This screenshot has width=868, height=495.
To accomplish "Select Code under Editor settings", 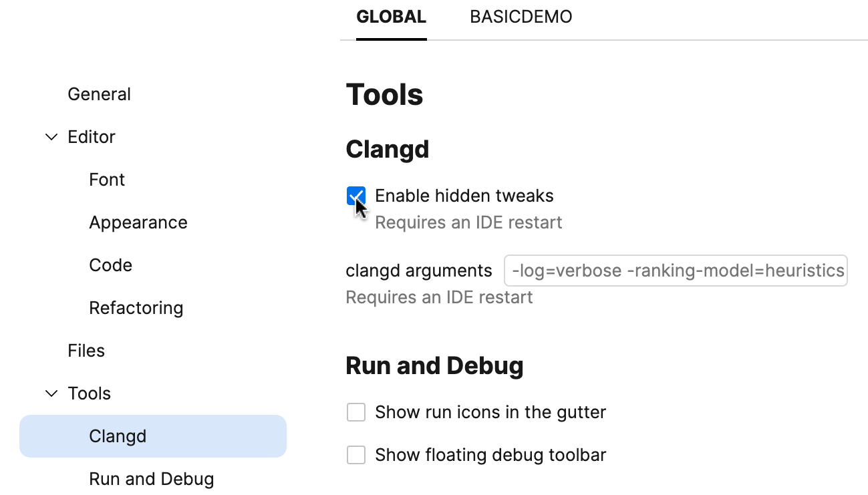I will tap(110, 265).
